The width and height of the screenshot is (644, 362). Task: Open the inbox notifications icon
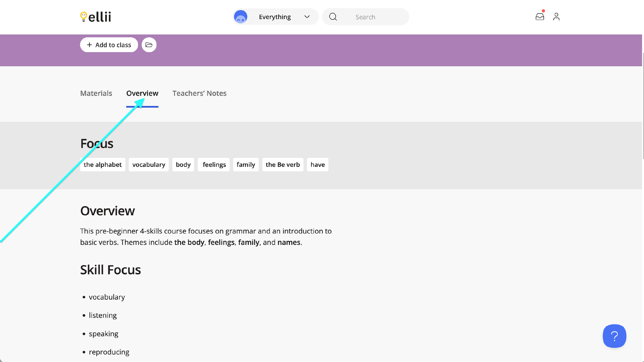point(539,17)
